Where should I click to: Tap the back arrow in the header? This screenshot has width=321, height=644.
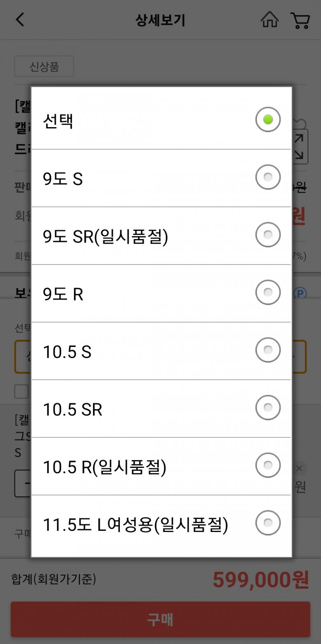tap(20, 20)
